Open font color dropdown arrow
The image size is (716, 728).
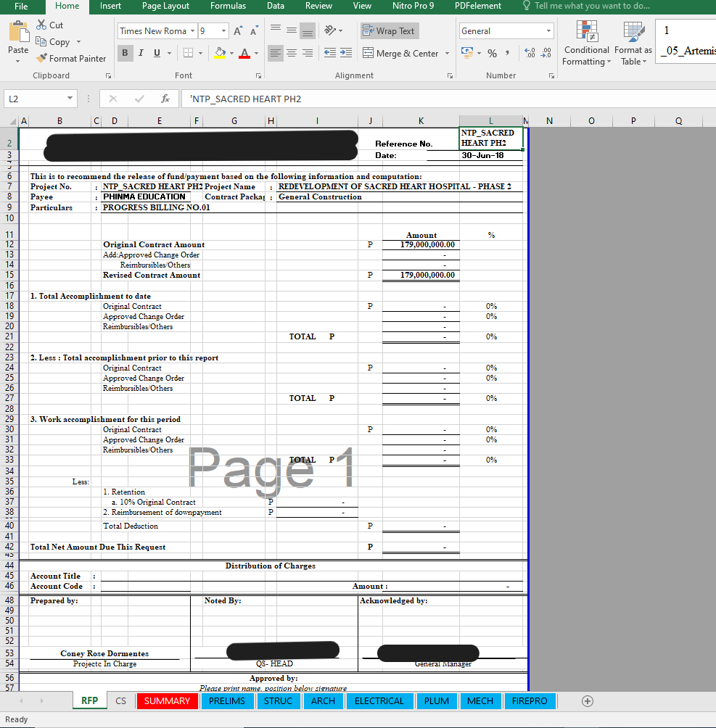[x=256, y=54]
